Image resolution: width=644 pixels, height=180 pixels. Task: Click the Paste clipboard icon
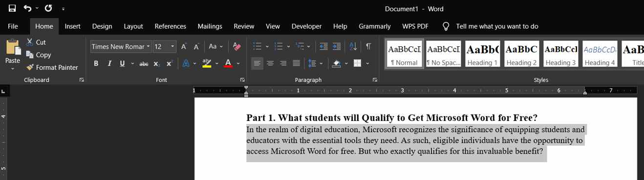13,47
